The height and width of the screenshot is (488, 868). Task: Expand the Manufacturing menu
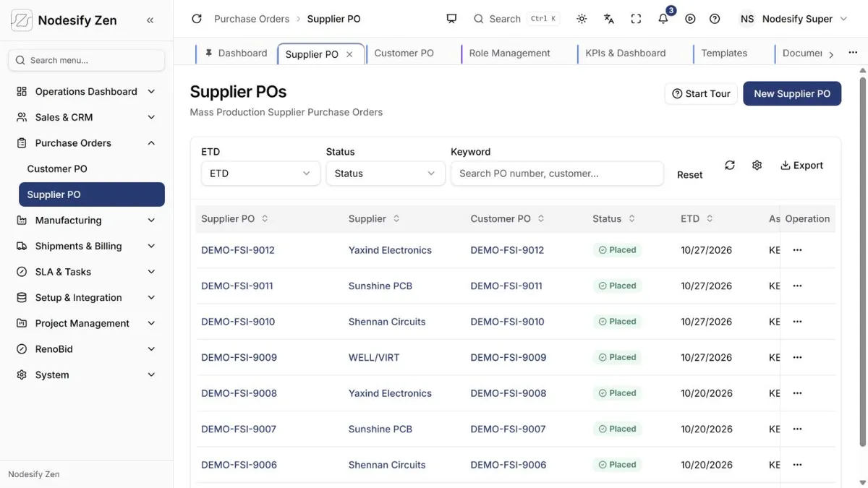point(151,221)
